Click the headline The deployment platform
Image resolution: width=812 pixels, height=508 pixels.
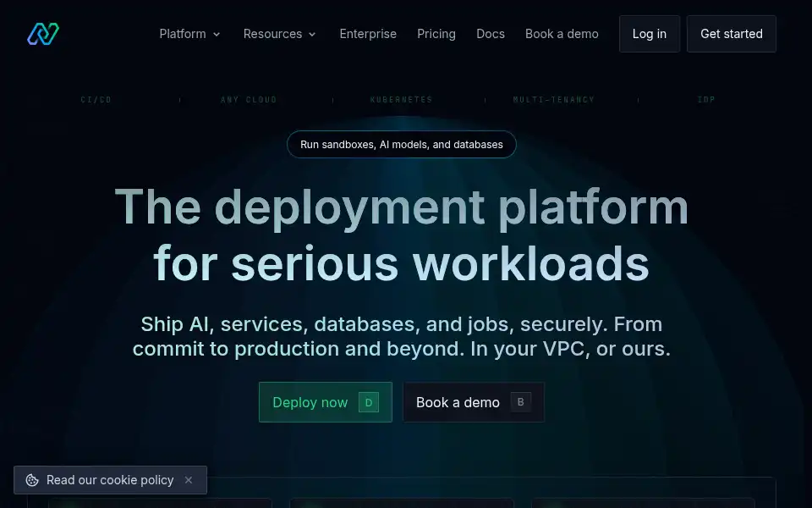click(x=401, y=207)
